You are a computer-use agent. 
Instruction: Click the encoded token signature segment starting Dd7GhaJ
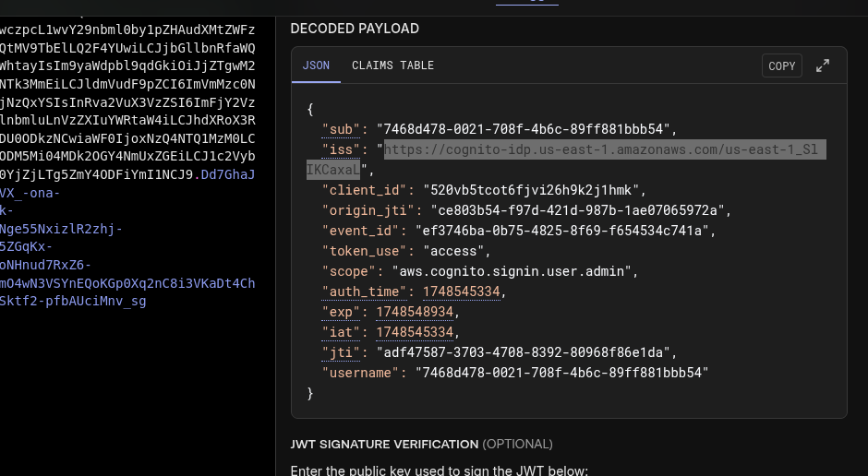pos(228,174)
